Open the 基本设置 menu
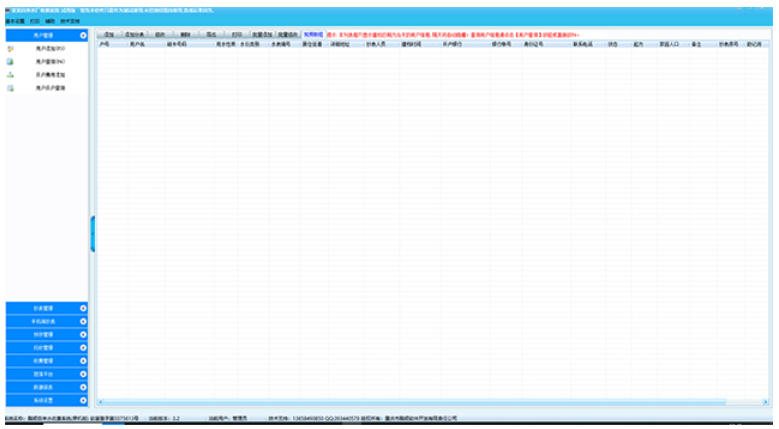 [x=13, y=21]
